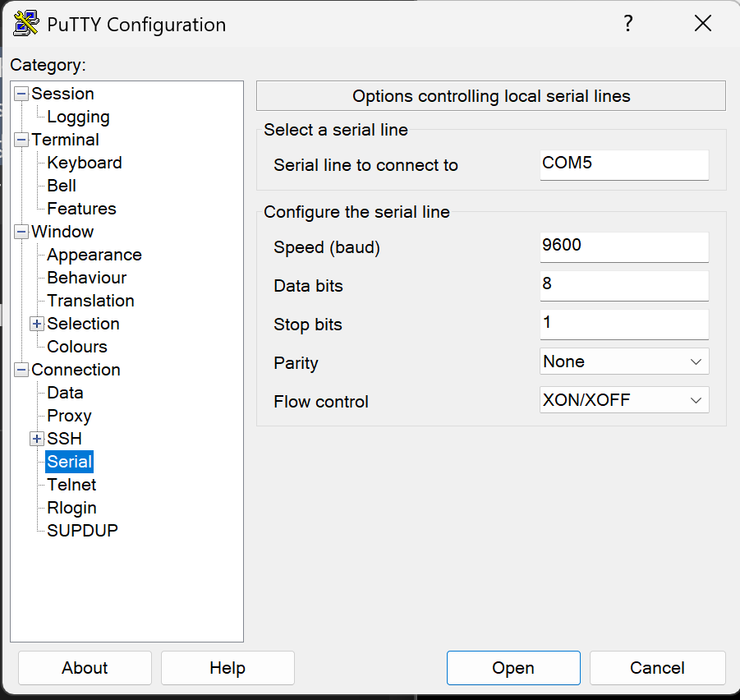Go to the Keyboard settings category

coord(84,163)
